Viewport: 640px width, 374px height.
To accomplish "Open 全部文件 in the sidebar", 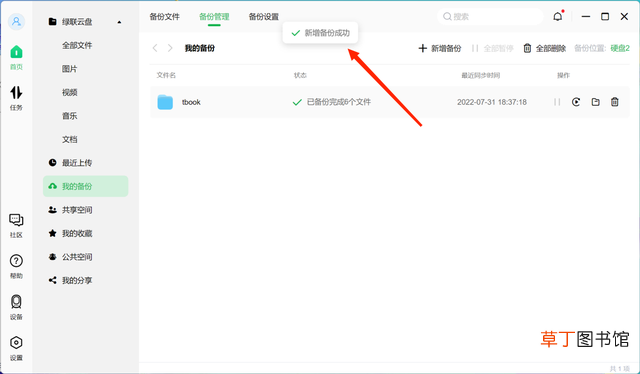I will [77, 45].
